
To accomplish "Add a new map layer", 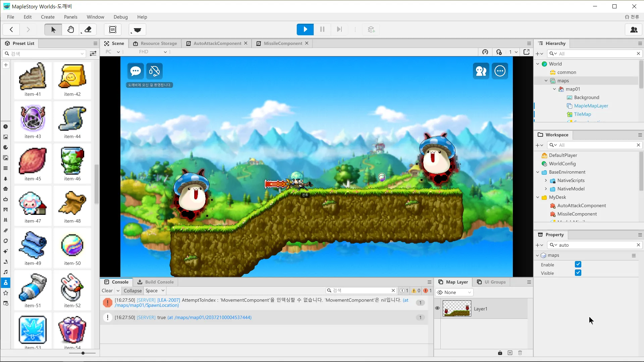I will [x=510, y=353].
